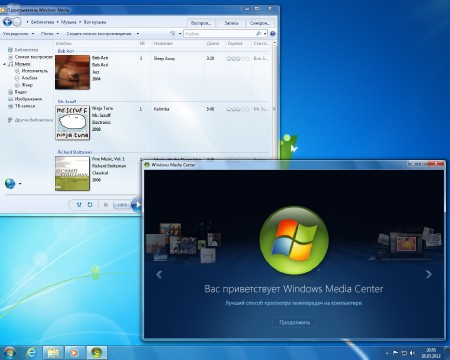Expand view options dropdown arrow

click(x=180, y=34)
